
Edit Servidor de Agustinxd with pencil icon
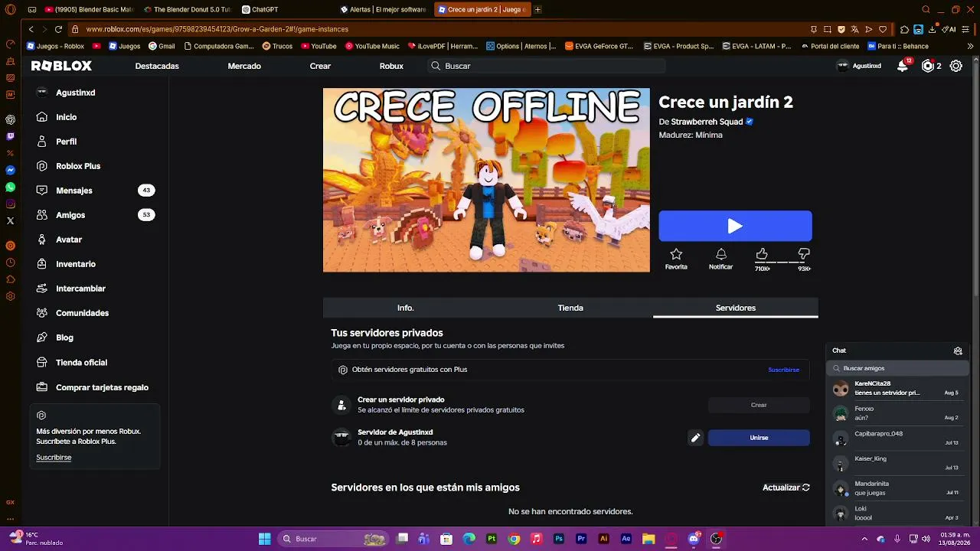[x=695, y=438]
